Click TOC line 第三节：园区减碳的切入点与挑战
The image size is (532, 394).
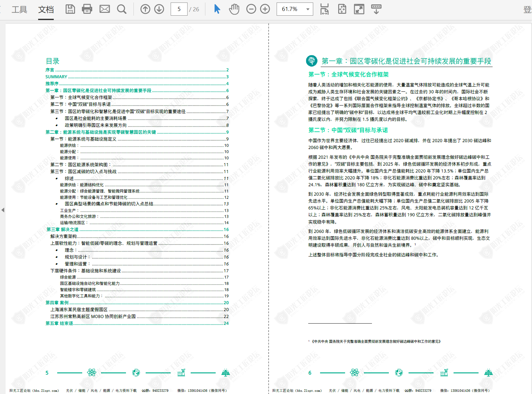[x=139, y=171]
